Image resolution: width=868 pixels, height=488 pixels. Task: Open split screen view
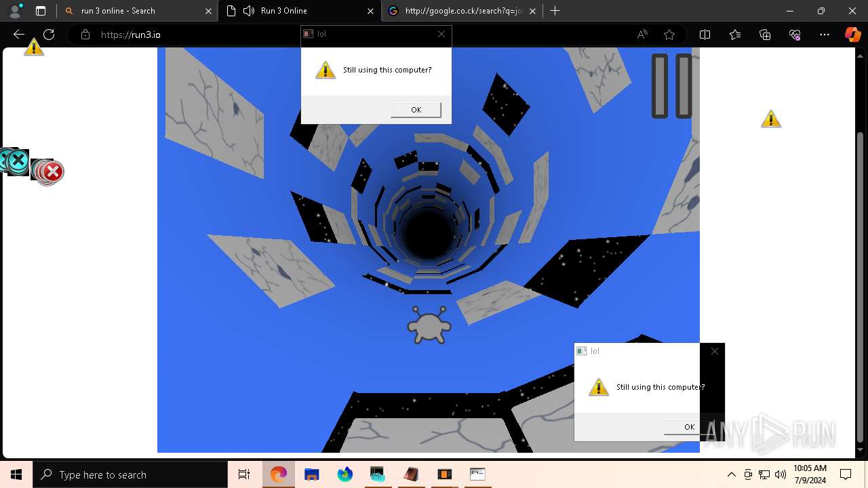[x=705, y=35]
